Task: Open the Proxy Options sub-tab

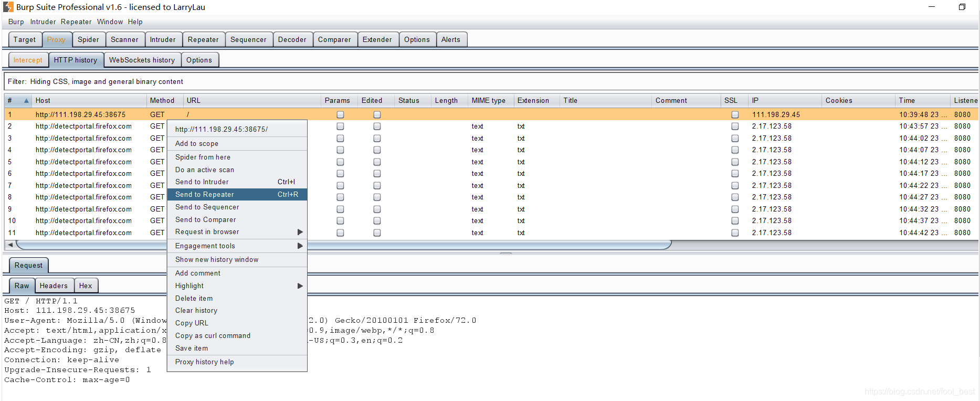Action: [199, 60]
